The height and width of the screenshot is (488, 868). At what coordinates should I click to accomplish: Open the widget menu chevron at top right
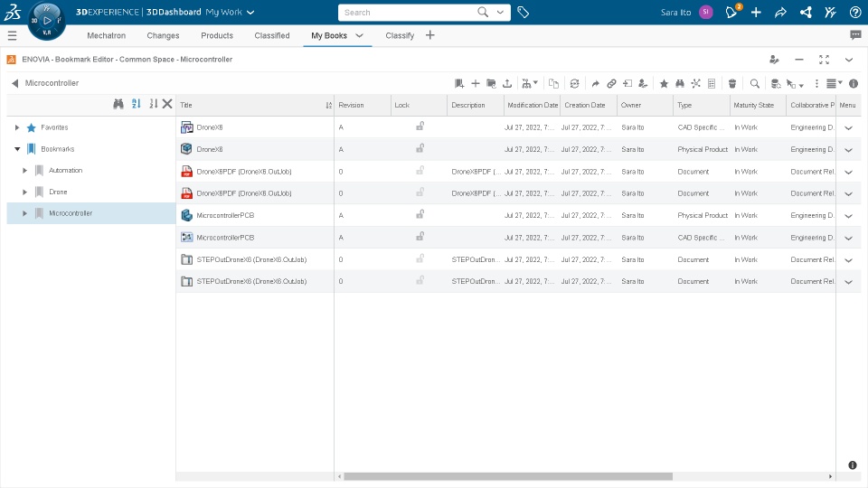pos(849,60)
